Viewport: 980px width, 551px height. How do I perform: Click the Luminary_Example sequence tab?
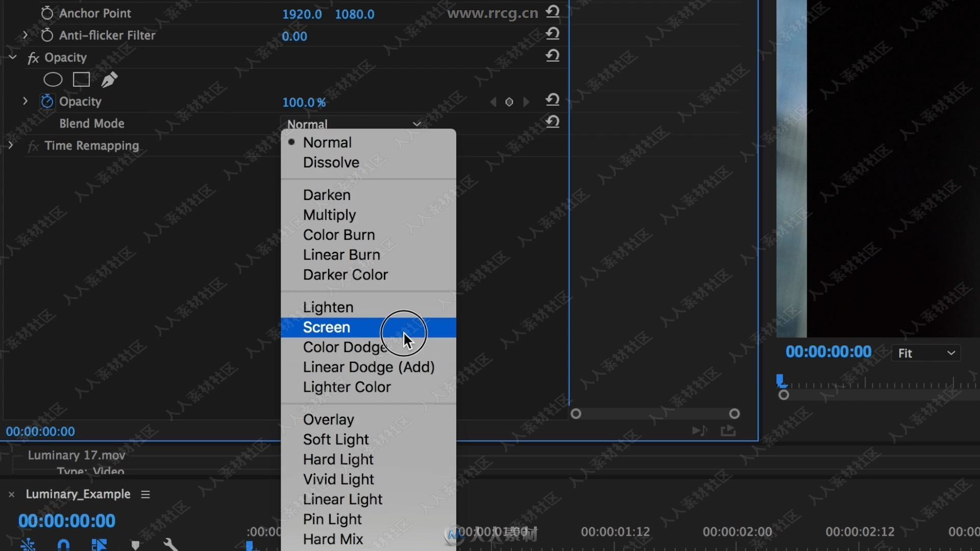[x=78, y=494]
